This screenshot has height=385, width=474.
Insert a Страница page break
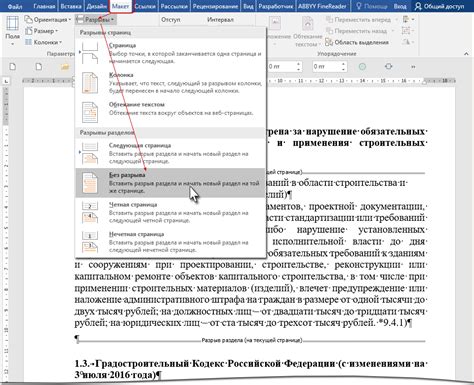pyautogui.click(x=171, y=53)
